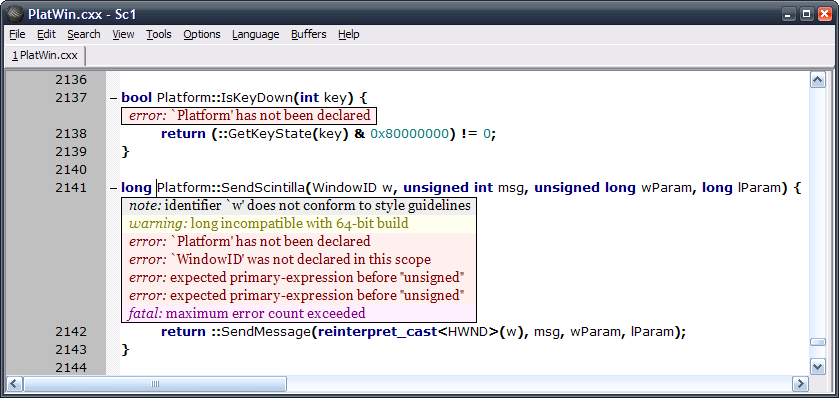Click line number 2136 in margin
839x398 pixels.
[x=71, y=80]
